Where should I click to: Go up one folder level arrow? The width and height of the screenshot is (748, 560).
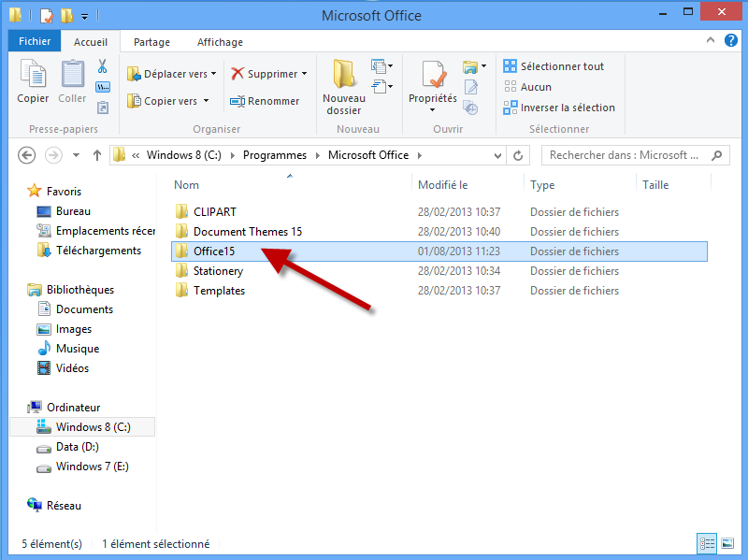point(97,155)
